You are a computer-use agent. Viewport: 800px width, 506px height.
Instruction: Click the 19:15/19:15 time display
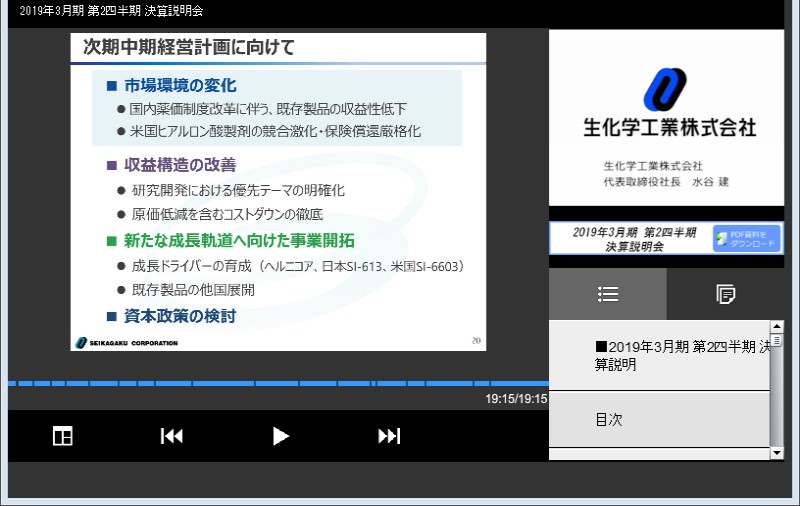[x=516, y=398]
